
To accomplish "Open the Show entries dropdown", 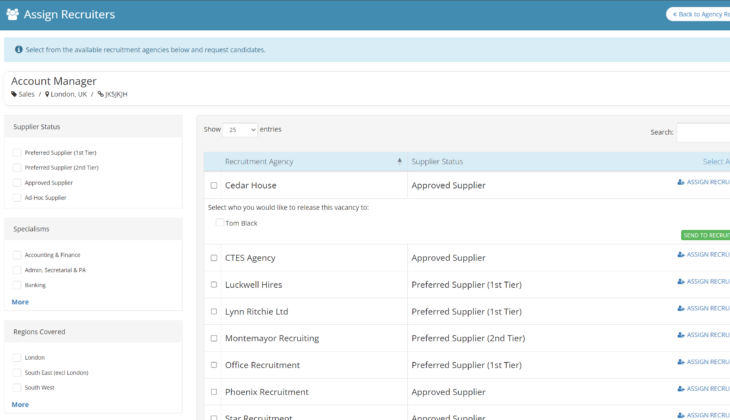I will [240, 130].
